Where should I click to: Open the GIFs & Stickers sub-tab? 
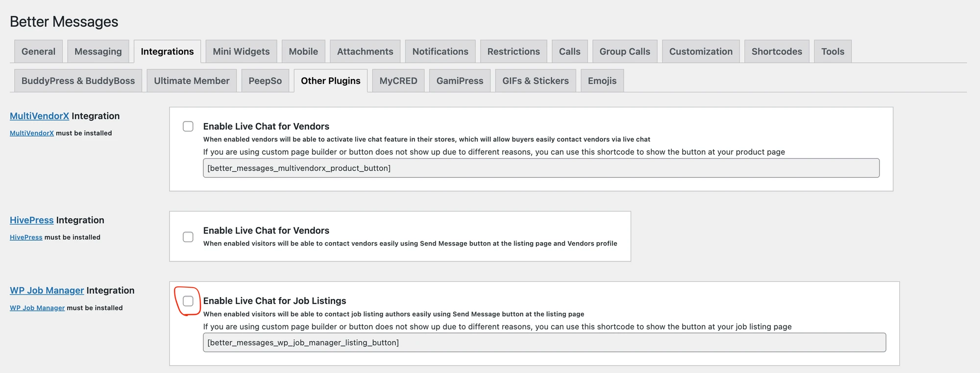click(x=536, y=81)
